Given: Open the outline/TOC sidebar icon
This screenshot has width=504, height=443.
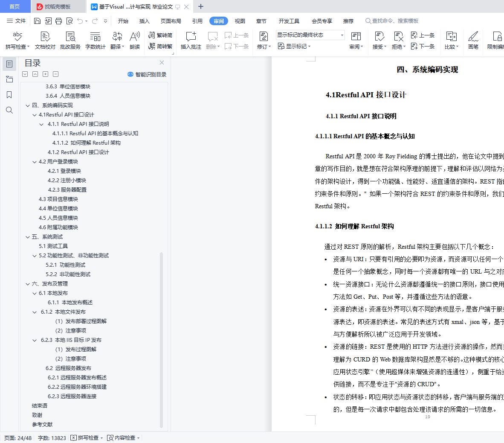Looking at the screenshot, I should point(9,64).
